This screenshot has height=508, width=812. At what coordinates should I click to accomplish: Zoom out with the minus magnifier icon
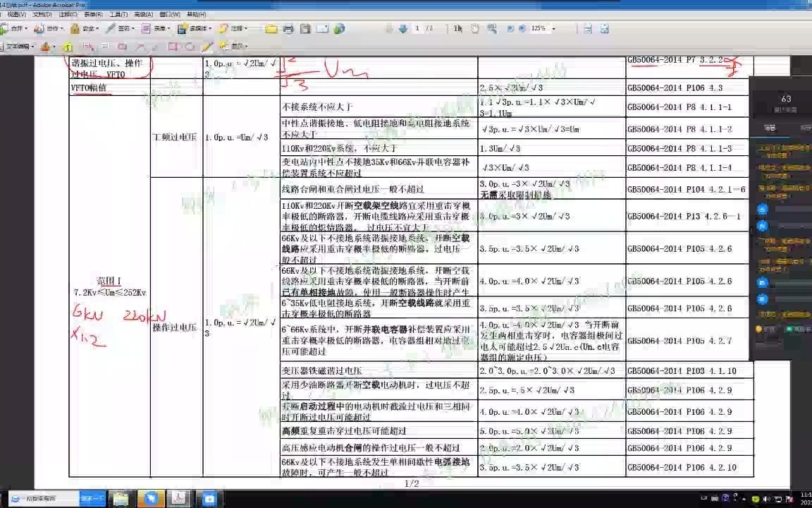pos(510,29)
